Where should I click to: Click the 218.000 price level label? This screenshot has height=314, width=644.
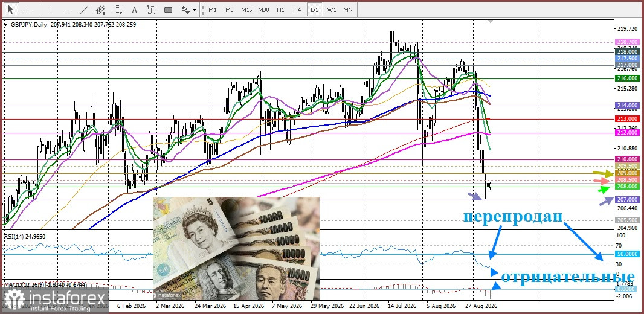click(x=627, y=52)
